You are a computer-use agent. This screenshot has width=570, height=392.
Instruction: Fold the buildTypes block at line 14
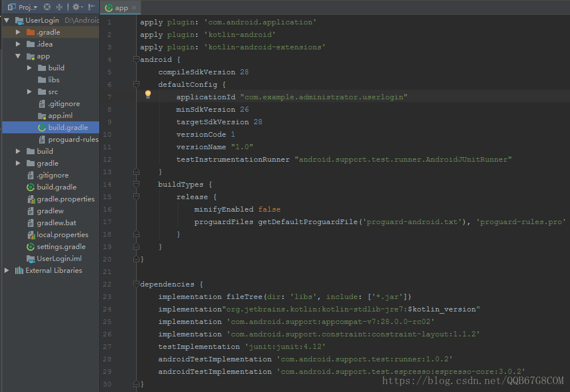click(136, 184)
